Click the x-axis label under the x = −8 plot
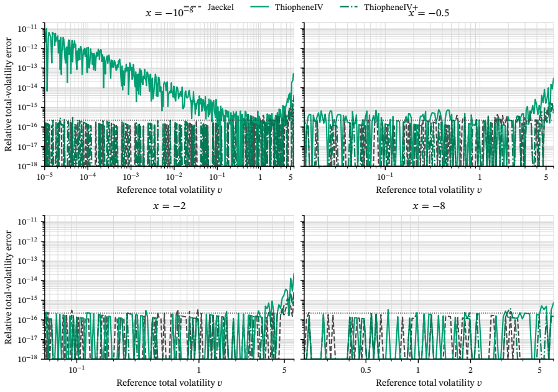Screen dimensions: 558x392 (429, 383)
